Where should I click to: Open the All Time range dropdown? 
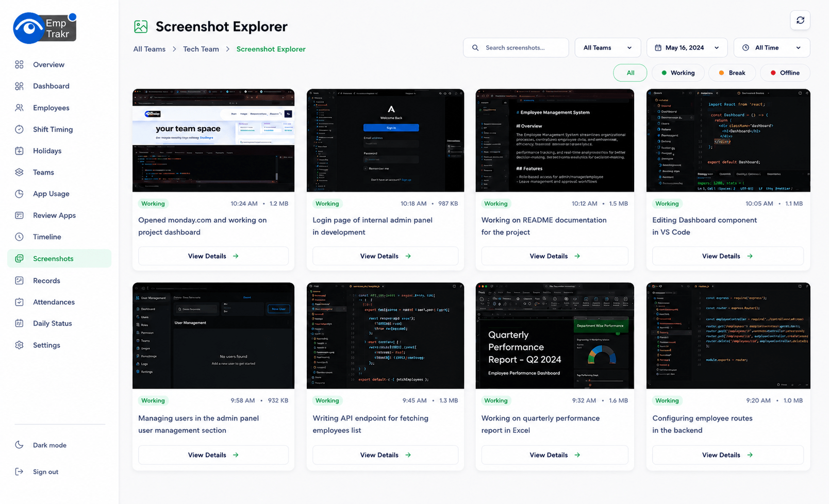tap(772, 48)
